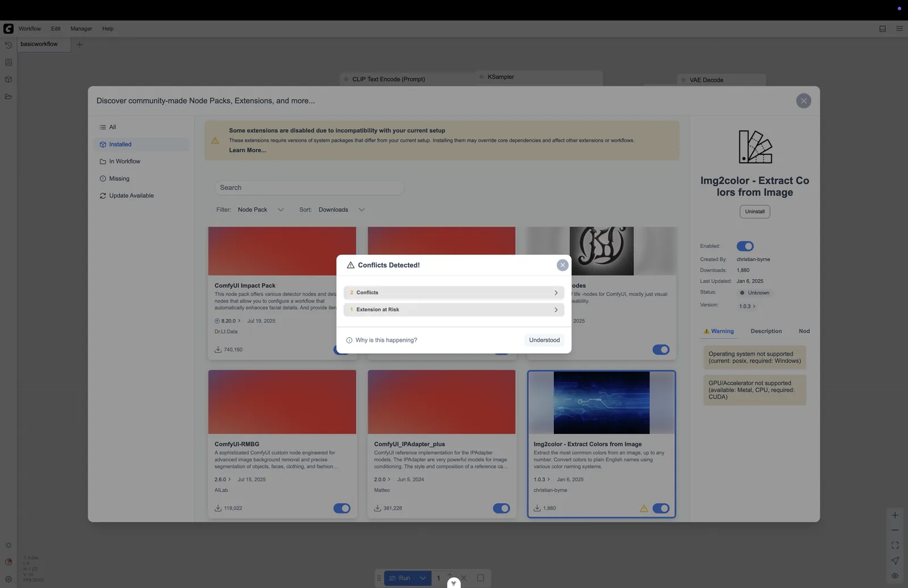Disable the ComfyUI_IPAdapter_plus toggle
908x588 pixels.
coord(501,509)
